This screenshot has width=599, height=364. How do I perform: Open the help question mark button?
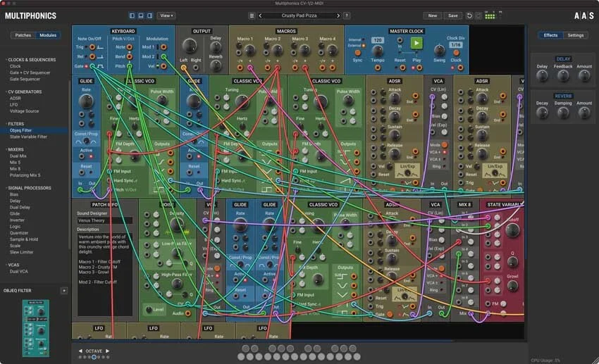pos(347,15)
